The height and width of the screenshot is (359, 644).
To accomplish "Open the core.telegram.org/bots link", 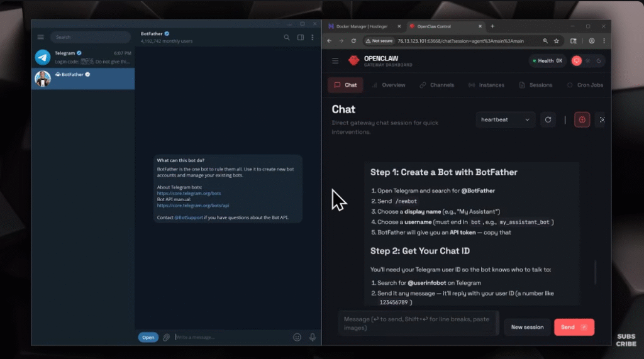I will click(x=189, y=193).
